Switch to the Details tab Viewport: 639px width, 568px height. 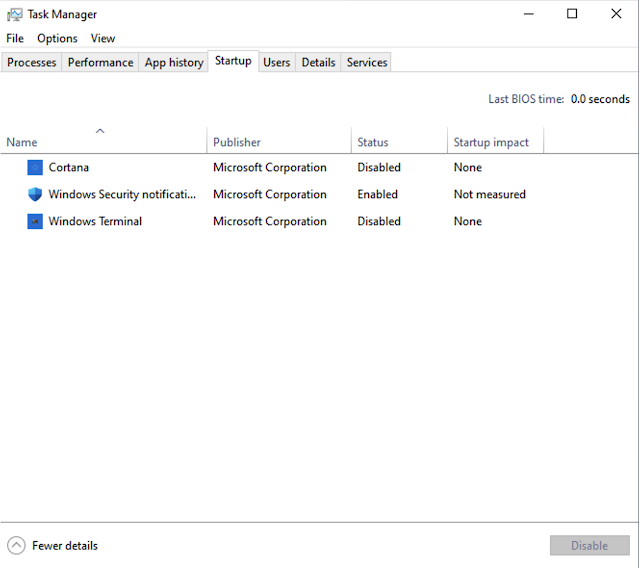click(318, 62)
